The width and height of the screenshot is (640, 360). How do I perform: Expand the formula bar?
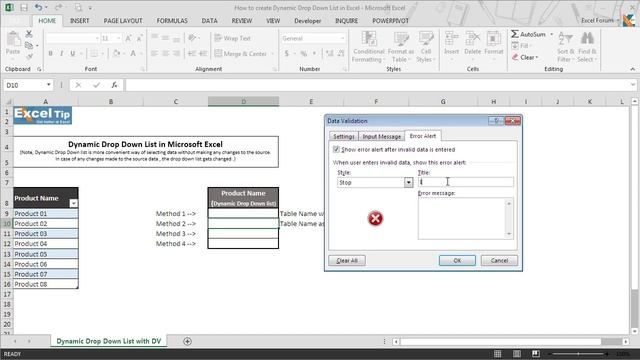pyautogui.click(x=633, y=85)
